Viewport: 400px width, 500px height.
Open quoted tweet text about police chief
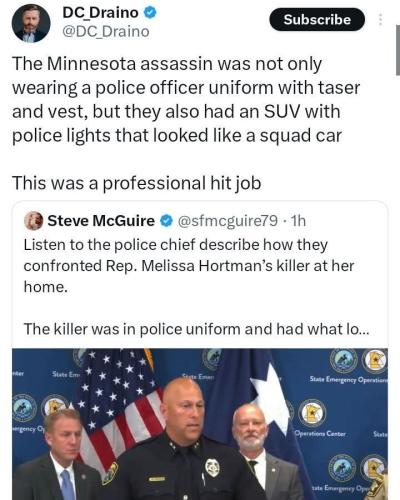(189, 266)
